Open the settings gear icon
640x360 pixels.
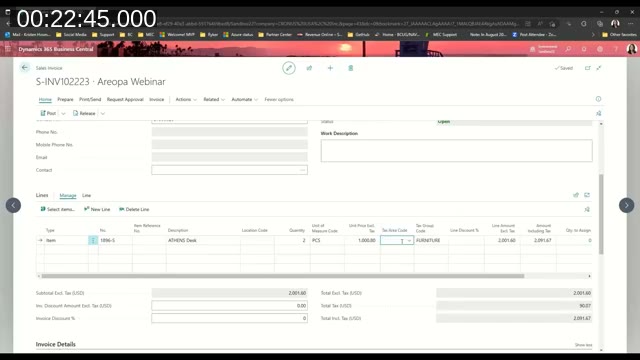pos(600,49)
